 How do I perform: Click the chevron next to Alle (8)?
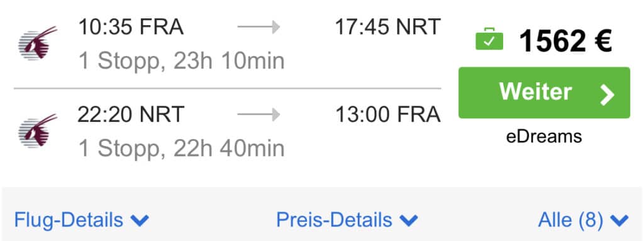point(619,221)
